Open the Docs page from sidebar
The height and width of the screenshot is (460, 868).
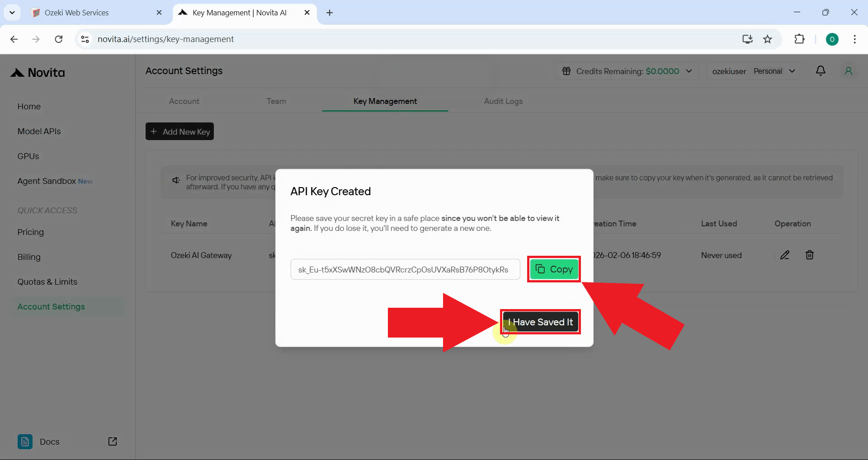pos(50,441)
